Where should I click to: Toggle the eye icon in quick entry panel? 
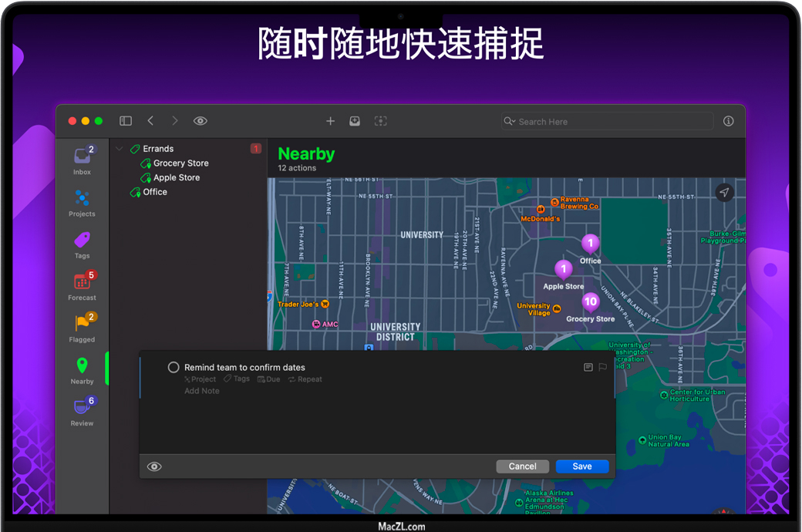tap(154, 466)
